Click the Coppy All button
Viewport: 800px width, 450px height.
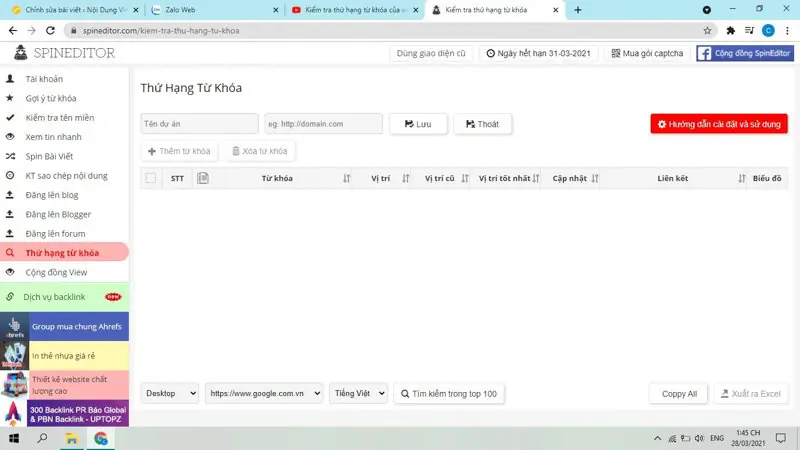click(679, 394)
